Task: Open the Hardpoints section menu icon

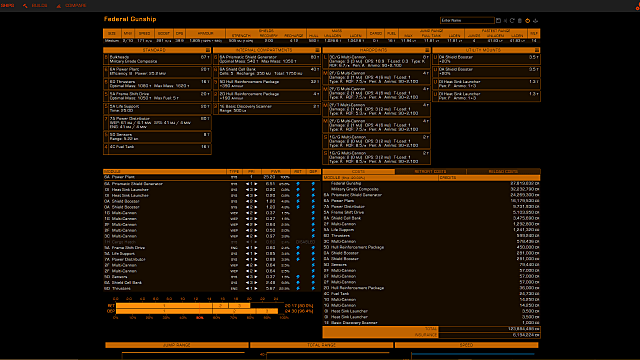Action: coord(427,50)
